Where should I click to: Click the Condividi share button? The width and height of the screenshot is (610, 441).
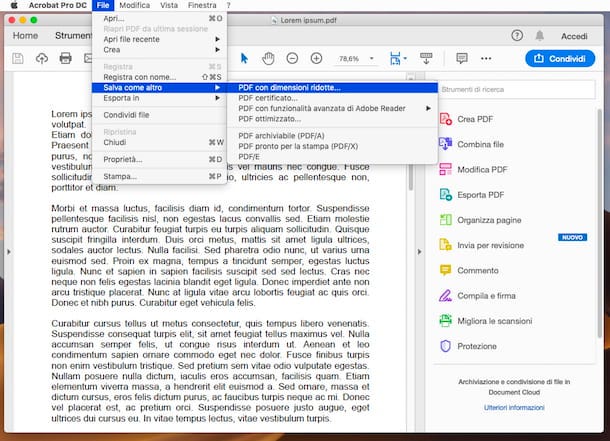560,59
